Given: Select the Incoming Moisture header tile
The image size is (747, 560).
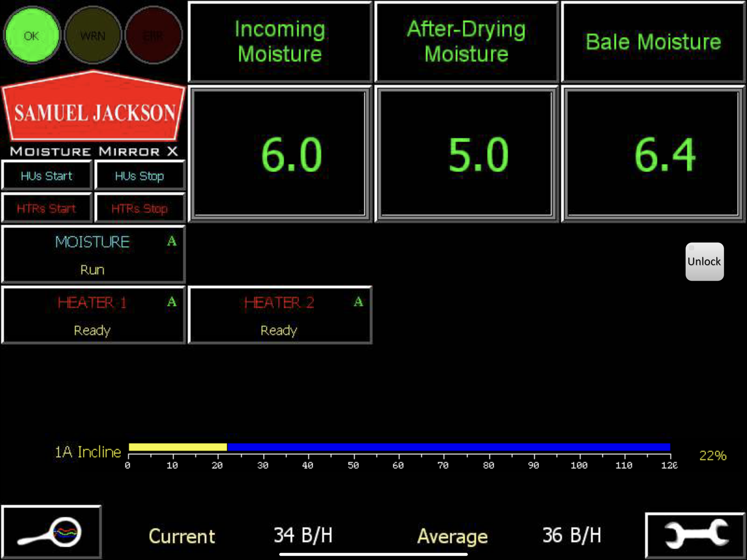Looking at the screenshot, I should coord(280,42).
